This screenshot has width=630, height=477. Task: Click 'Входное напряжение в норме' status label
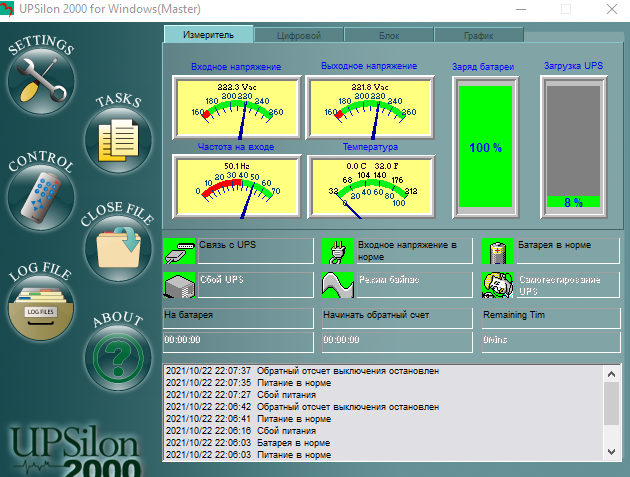pos(414,251)
